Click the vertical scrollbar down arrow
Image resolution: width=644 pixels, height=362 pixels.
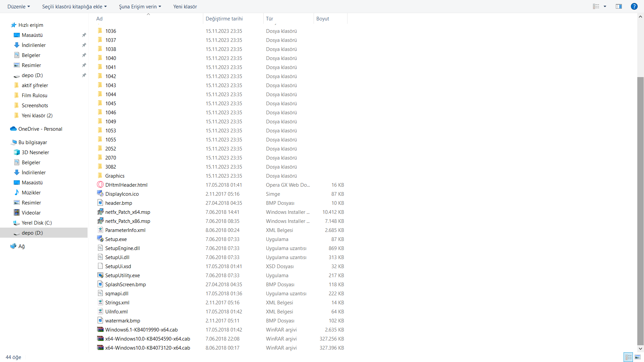640,349
